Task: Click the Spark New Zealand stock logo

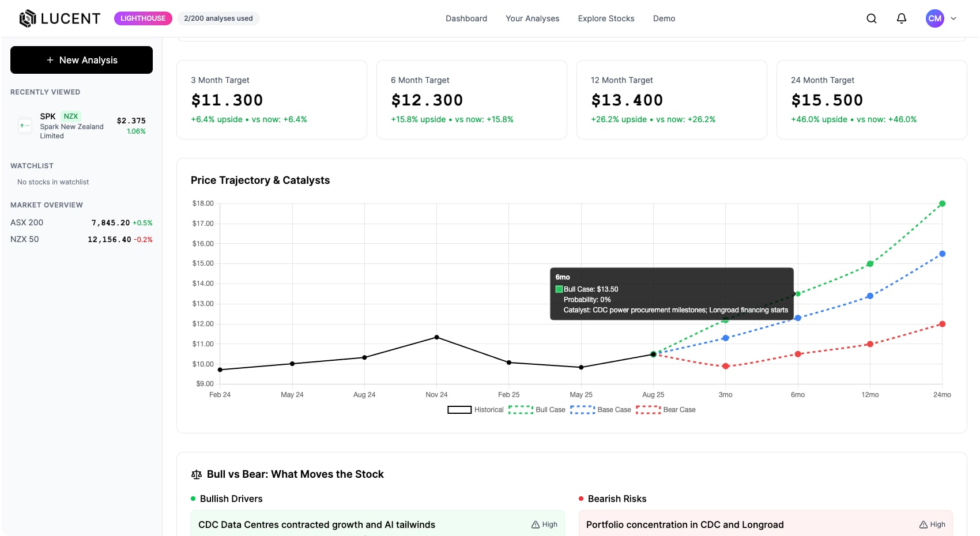Action: 25,126
